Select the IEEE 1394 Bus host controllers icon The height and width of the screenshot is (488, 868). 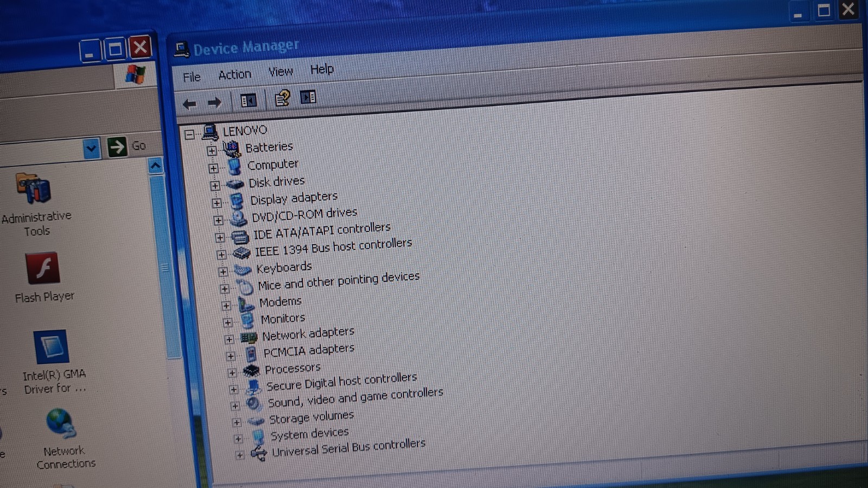coord(242,253)
